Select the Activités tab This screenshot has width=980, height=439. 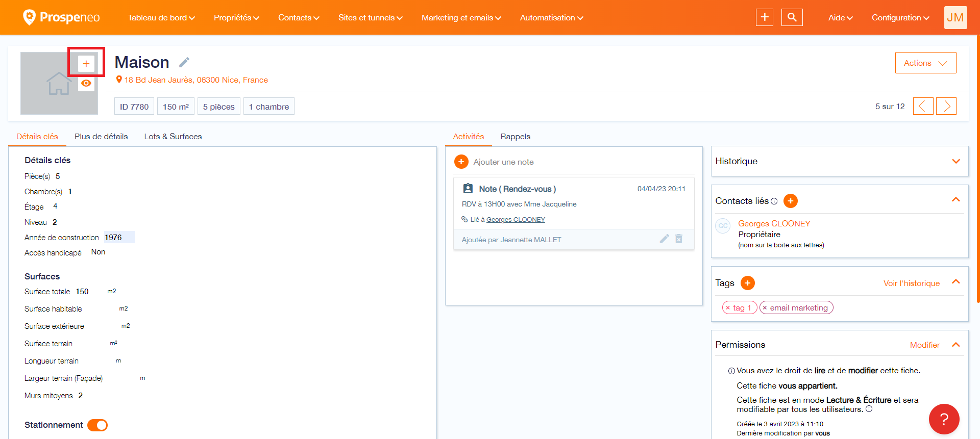(469, 137)
